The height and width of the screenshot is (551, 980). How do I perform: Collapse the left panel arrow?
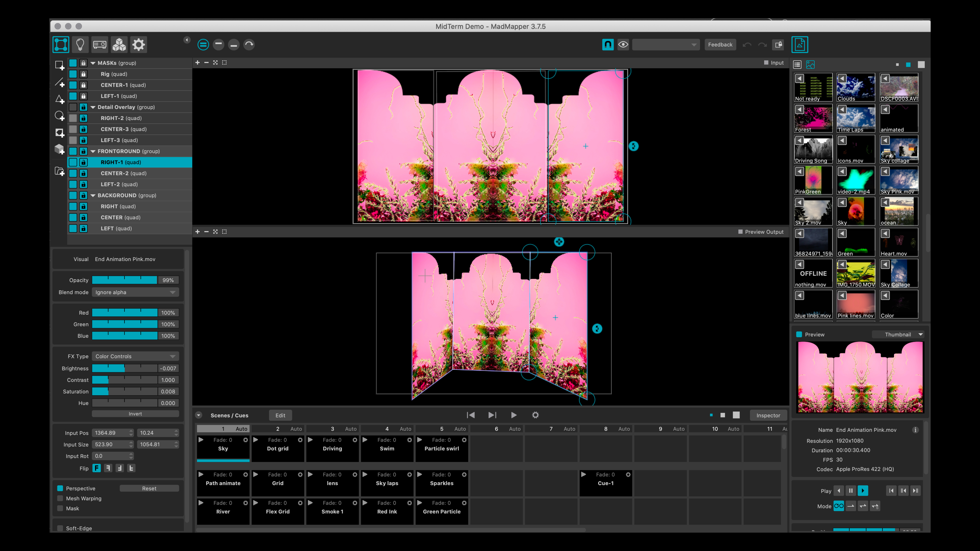click(x=187, y=39)
